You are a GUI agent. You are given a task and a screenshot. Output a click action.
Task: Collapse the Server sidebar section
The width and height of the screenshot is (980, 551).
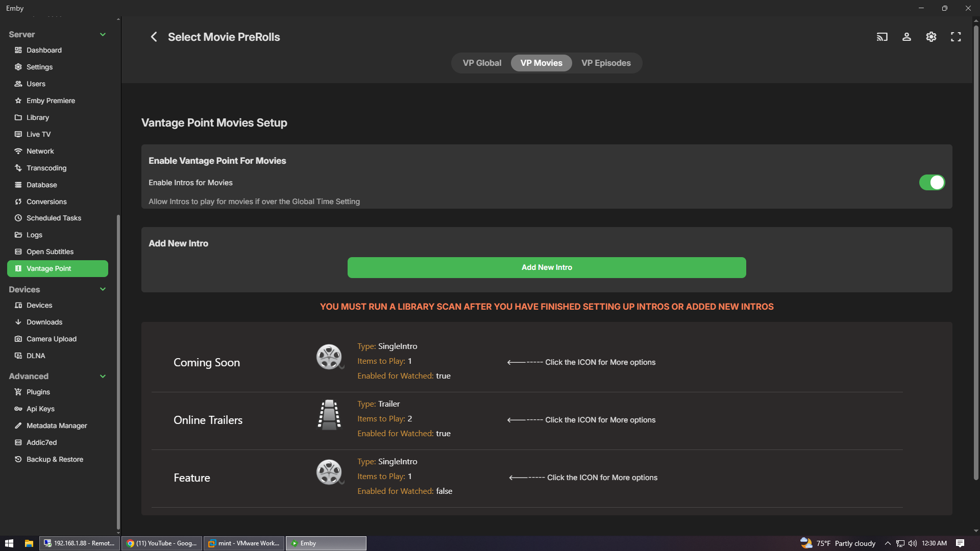tap(103, 34)
